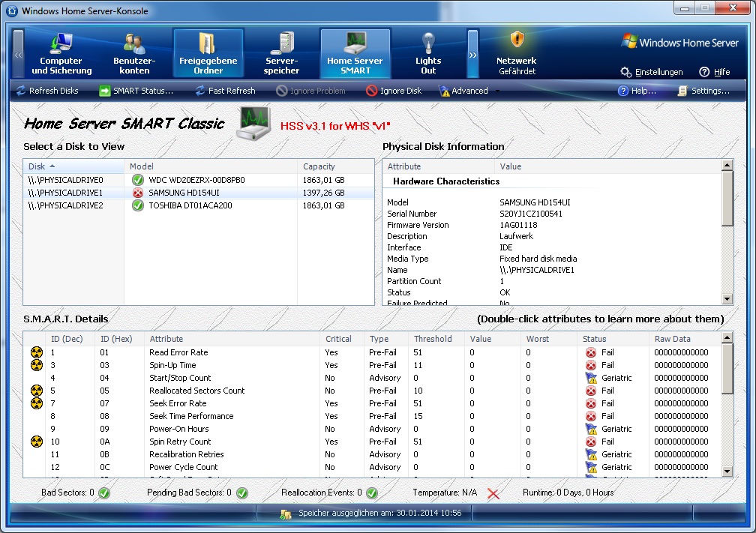Select the Serial Number value S20YJ1CZ100541
This screenshot has height=533, width=756.
[531, 214]
